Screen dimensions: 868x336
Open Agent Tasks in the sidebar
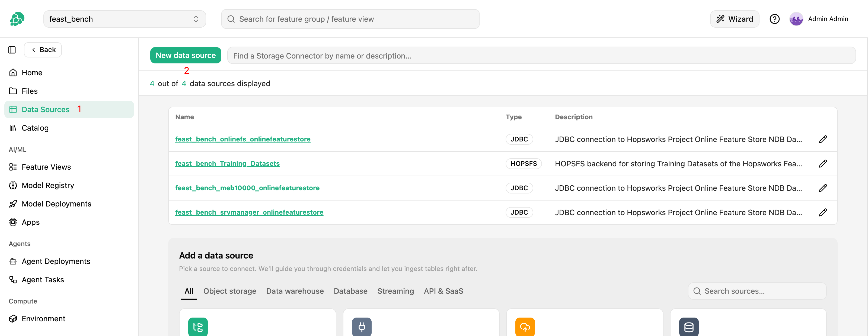pyautogui.click(x=69, y=280)
